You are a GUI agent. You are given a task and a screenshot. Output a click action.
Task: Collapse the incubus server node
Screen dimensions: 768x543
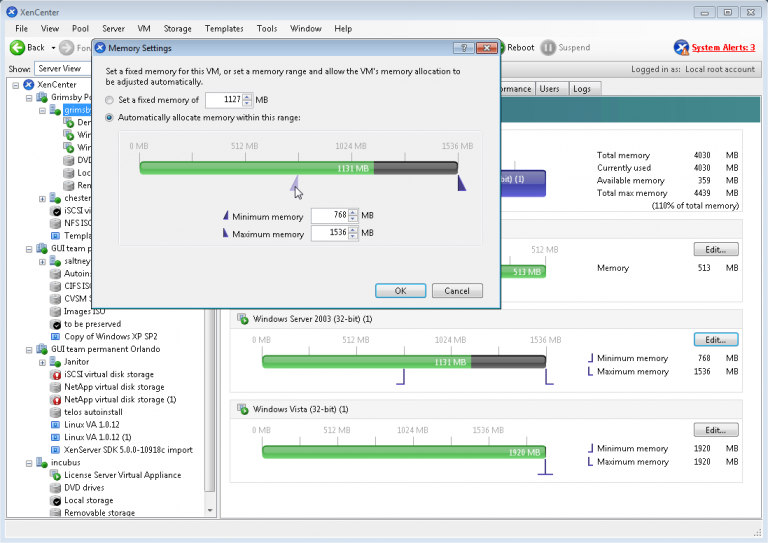(29, 463)
